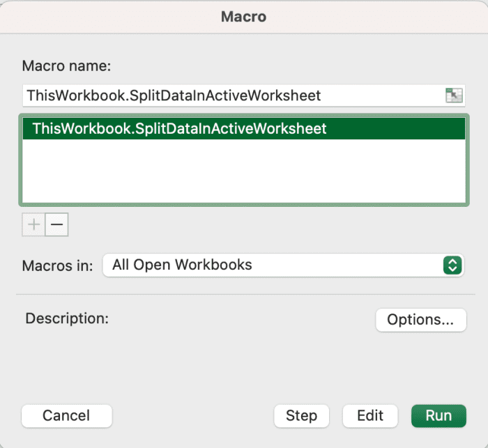Cancel the Macro dialog

point(67,416)
